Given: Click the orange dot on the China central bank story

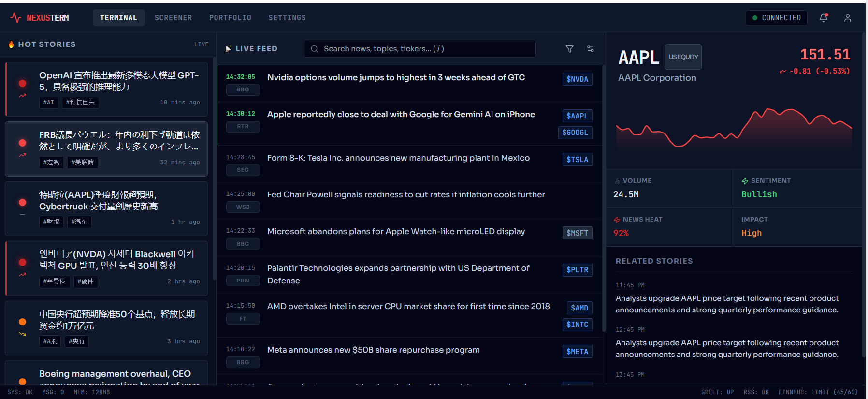Looking at the screenshot, I should pyautogui.click(x=22, y=322).
